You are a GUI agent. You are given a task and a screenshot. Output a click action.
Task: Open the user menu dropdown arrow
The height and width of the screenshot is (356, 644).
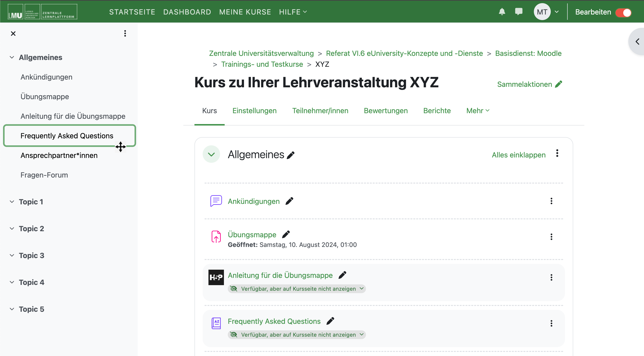[x=557, y=12]
